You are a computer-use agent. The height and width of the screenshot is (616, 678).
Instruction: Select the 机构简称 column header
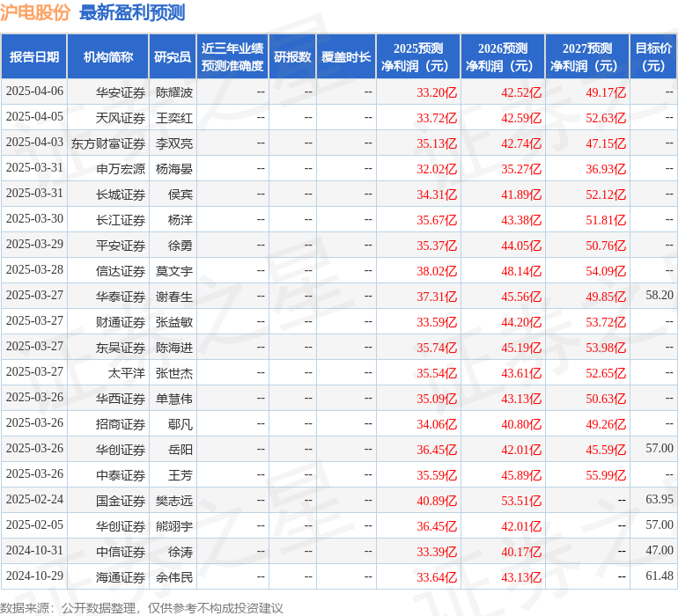pyautogui.click(x=108, y=56)
